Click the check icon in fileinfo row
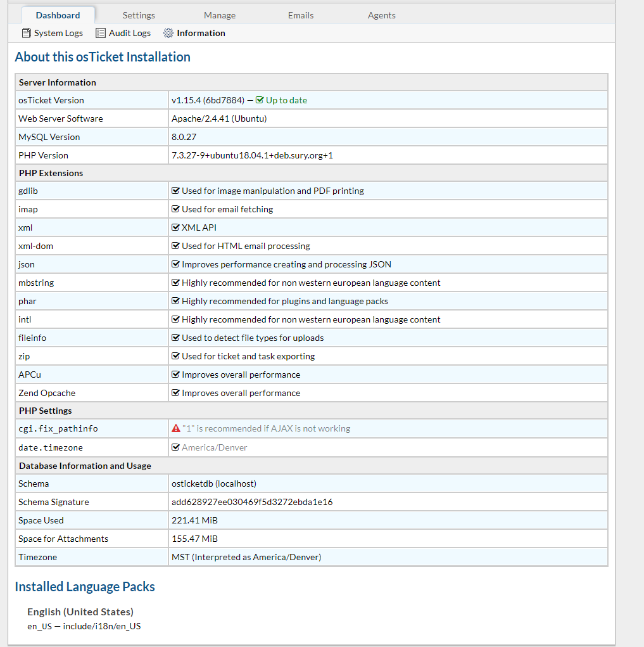 tap(175, 338)
